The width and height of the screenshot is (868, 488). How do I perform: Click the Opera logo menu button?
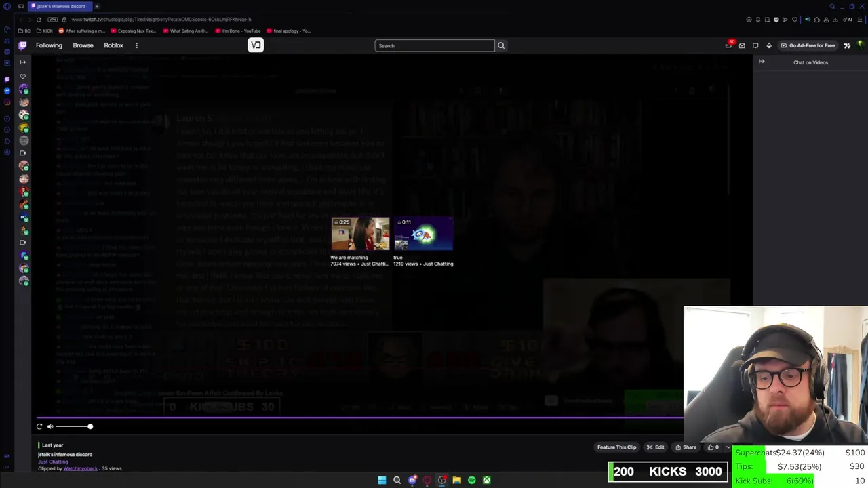(x=7, y=6)
